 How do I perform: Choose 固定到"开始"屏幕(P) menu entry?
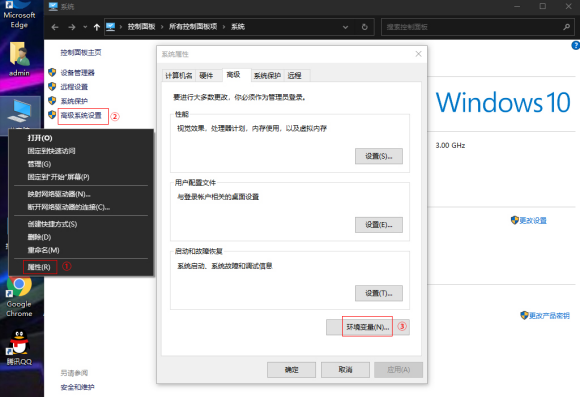coord(81,177)
